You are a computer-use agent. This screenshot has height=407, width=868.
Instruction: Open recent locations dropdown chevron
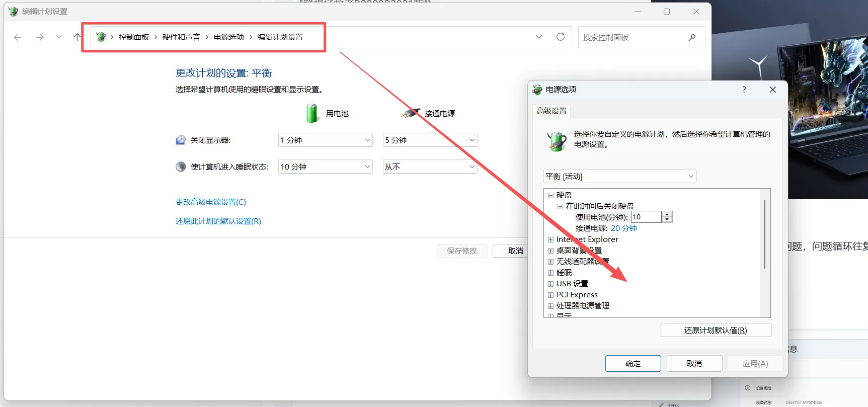[x=59, y=37]
